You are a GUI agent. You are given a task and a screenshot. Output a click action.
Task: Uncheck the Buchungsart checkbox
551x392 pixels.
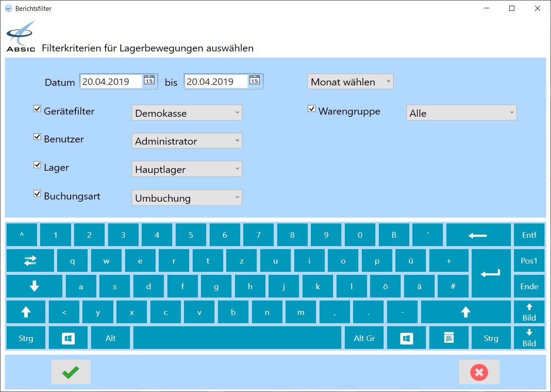[37, 194]
